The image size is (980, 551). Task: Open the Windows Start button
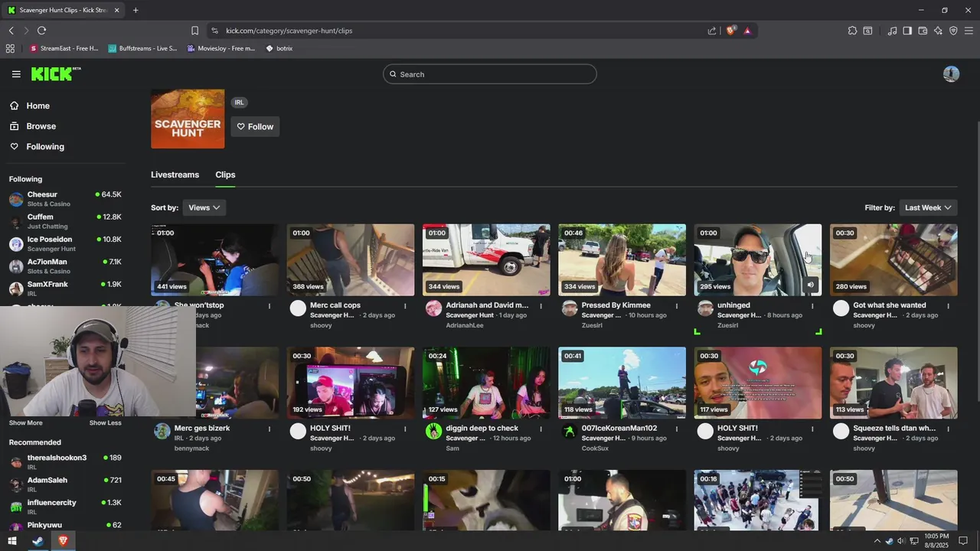point(11,541)
